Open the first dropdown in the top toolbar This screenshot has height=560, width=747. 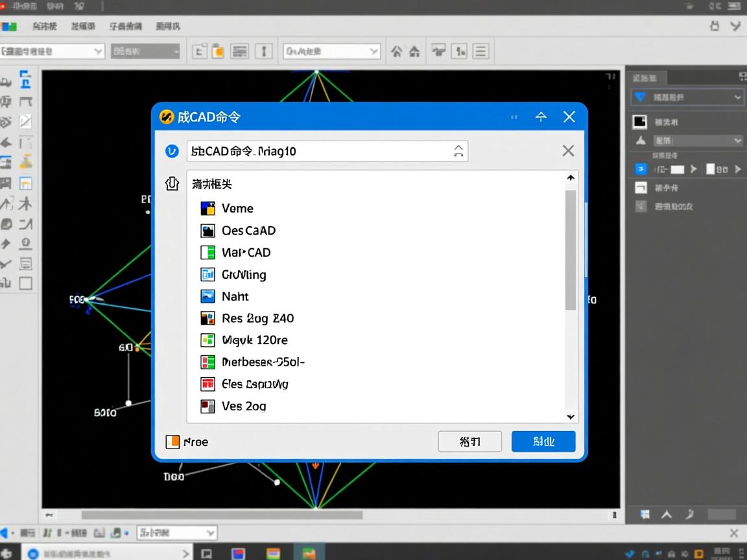[53, 51]
